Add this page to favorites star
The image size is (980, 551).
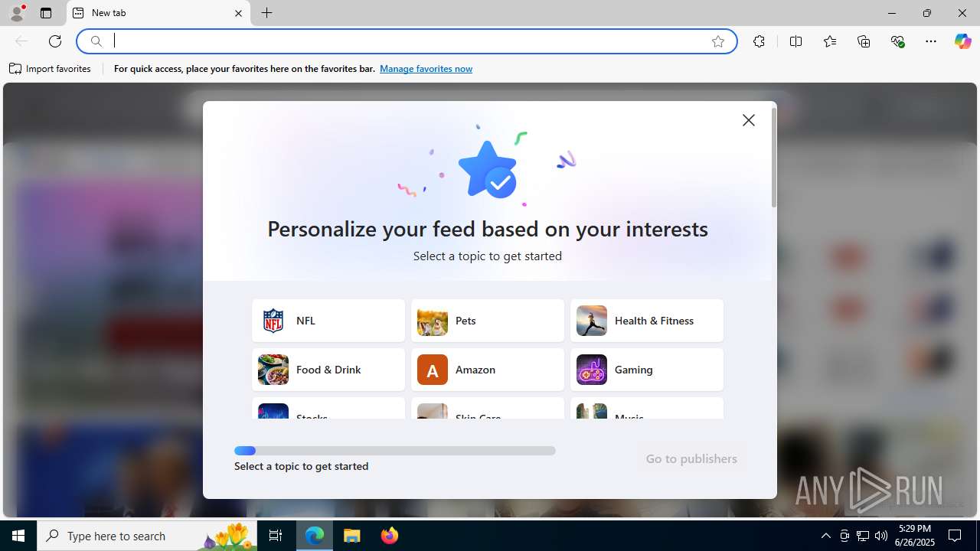click(718, 41)
